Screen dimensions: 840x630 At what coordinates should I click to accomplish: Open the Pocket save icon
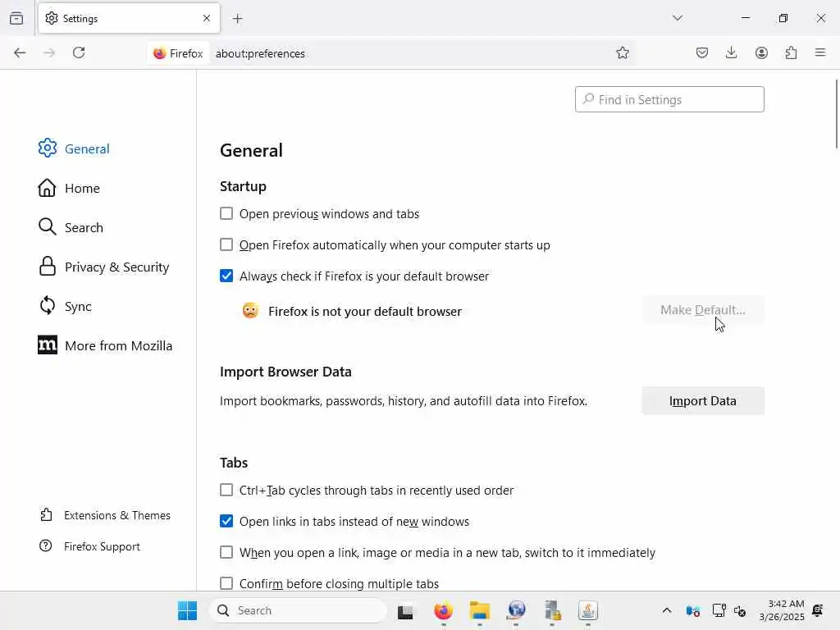coord(702,52)
